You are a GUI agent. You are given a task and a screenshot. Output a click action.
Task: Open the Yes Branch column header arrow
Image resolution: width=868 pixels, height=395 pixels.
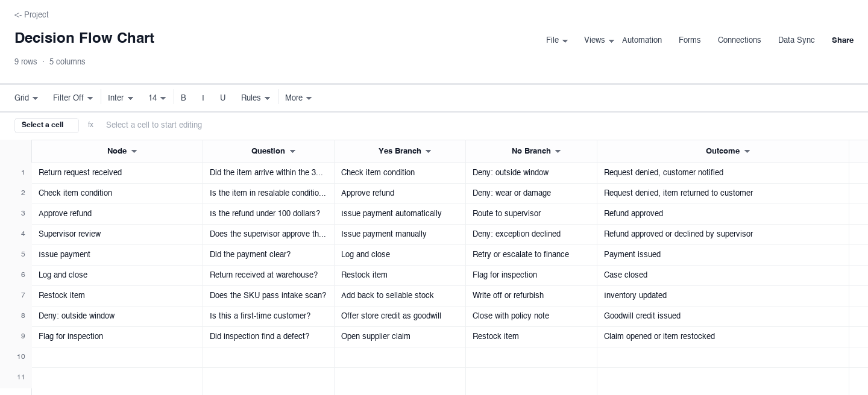pos(429,152)
